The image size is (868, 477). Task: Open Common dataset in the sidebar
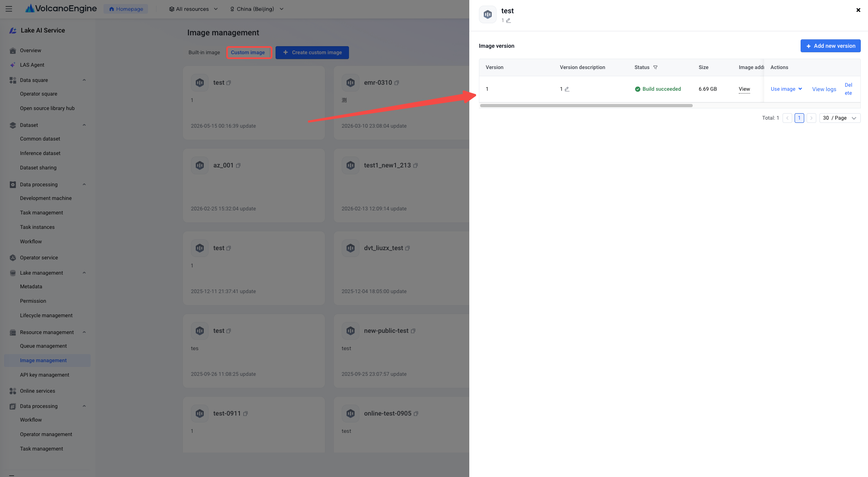40,139
